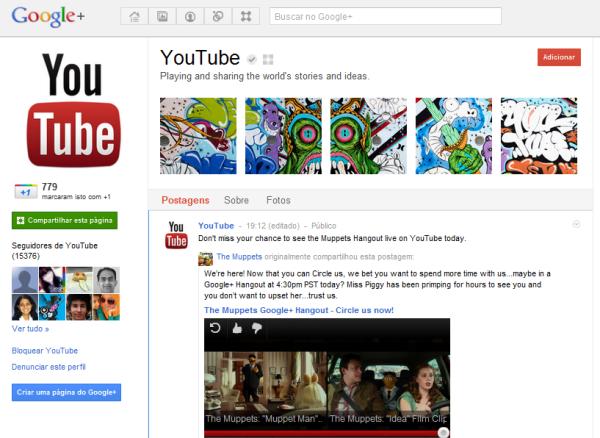Image resolution: width=600 pixels, height=438 pixels.
Task: Switch to the Sobre tab
Action: [x=236, y=200]
